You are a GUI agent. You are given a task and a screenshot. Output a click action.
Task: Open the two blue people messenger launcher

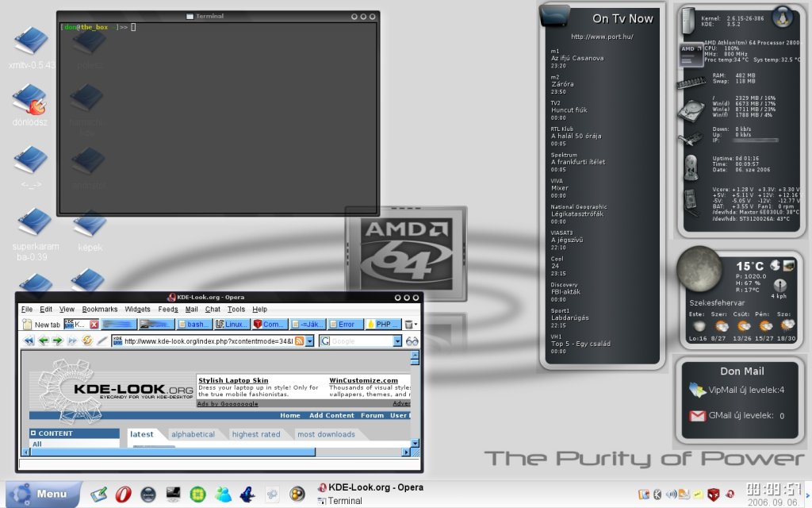click(223, 494)
